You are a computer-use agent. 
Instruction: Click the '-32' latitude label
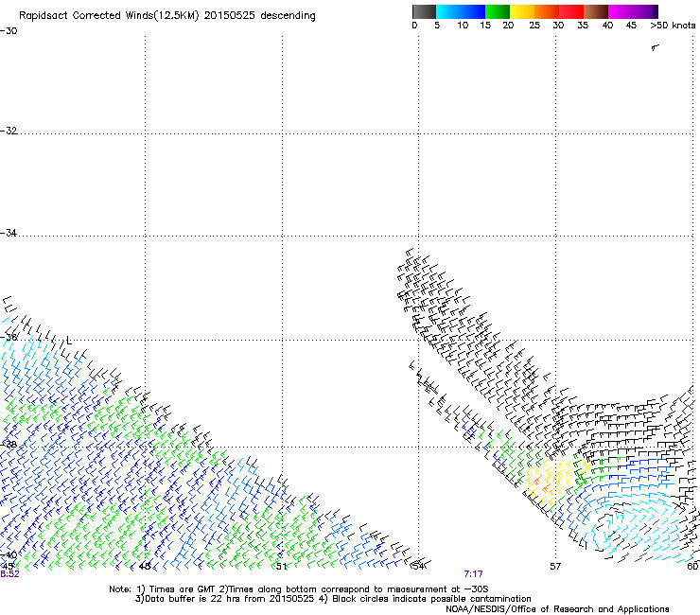(9, 131)
